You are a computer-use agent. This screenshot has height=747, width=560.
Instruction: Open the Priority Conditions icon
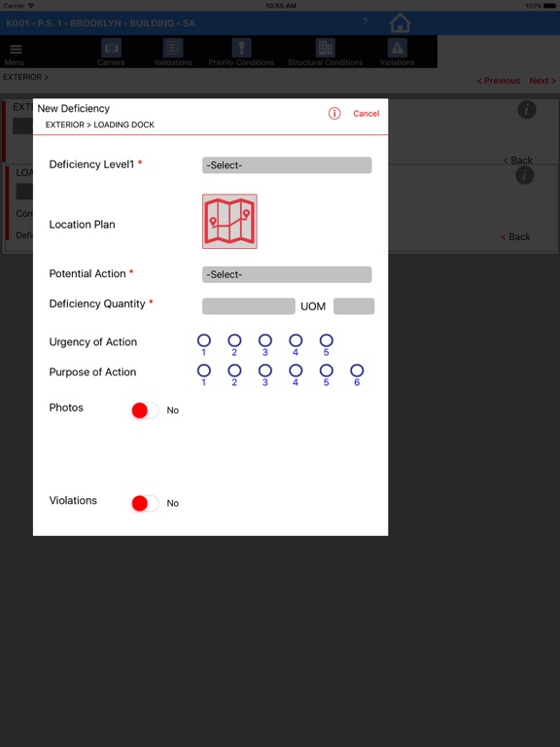pos(241,48)
